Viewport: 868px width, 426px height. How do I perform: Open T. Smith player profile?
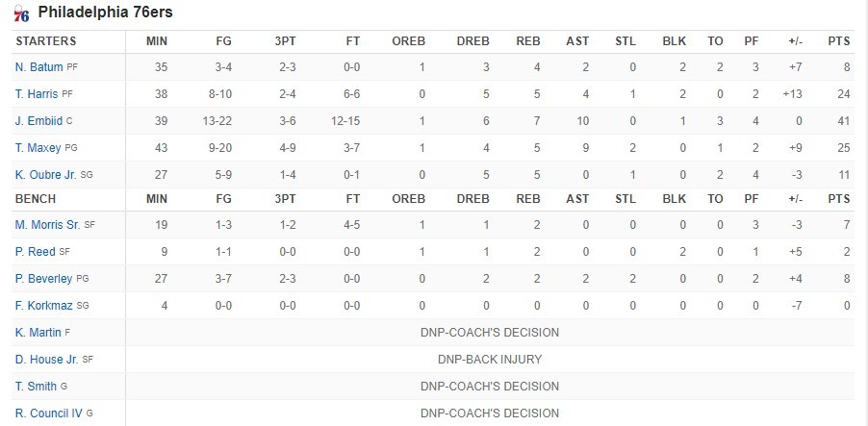pos(36,387)
